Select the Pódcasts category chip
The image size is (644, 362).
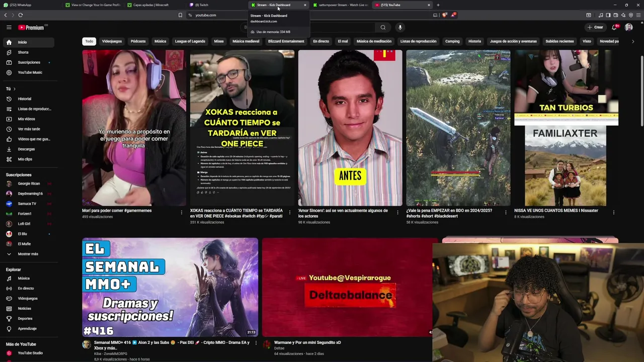click(x=138, y=41)
